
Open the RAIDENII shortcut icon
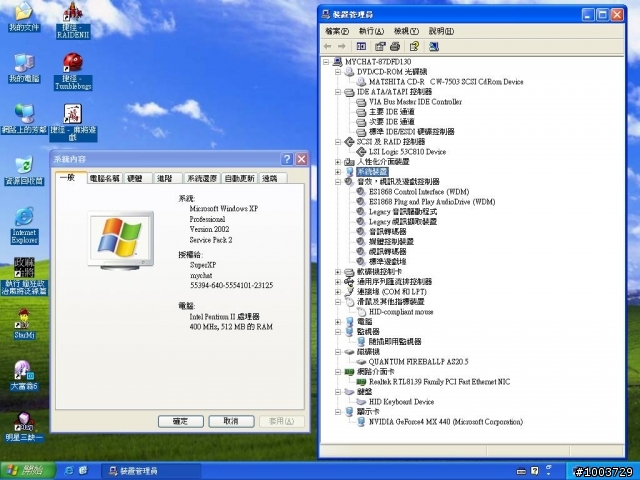coord(73,20)
